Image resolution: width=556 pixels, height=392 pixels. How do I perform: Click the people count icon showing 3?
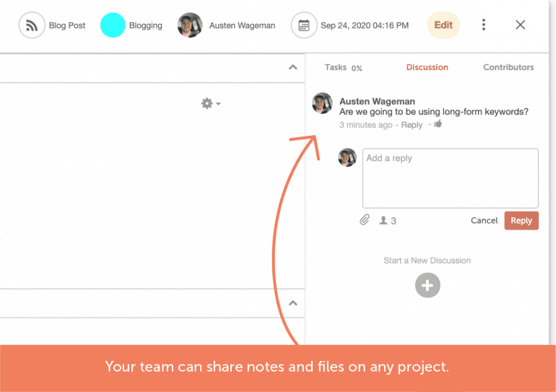click(388, 221)
